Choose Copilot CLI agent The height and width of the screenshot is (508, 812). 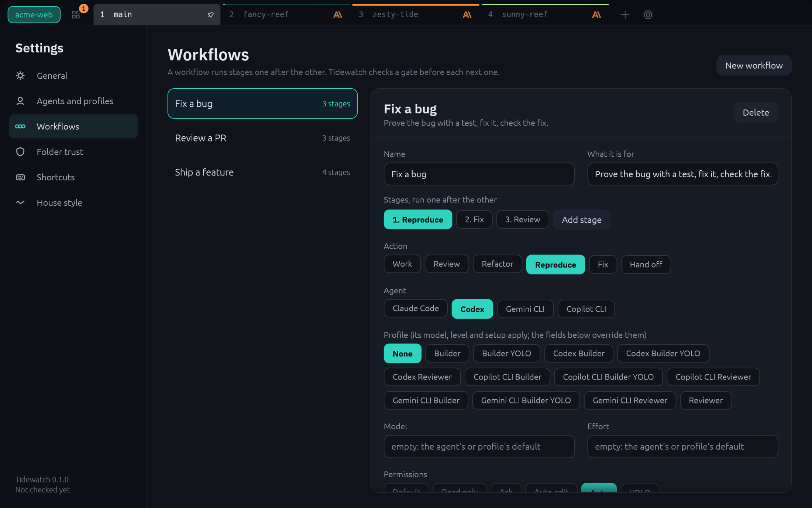(x=586, y=309)
